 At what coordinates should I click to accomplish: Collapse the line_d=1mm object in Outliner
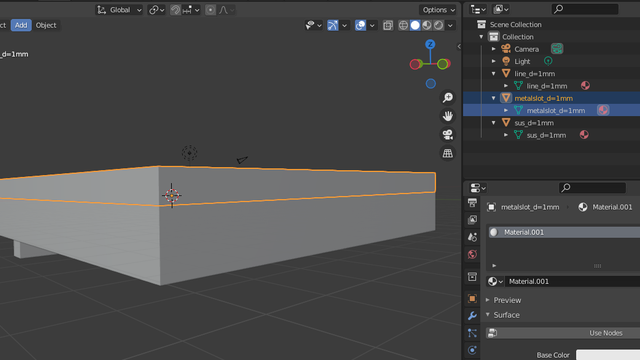pyautogui.click(x=493, y=73)
